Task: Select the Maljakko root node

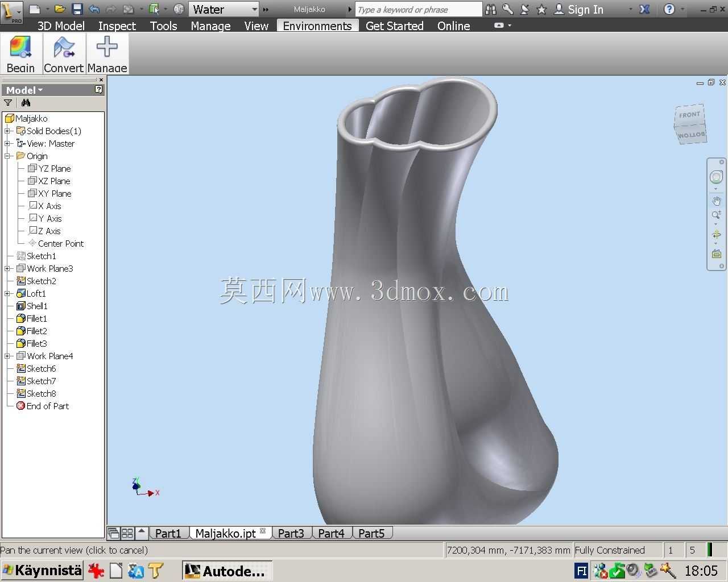Action: 27,118
